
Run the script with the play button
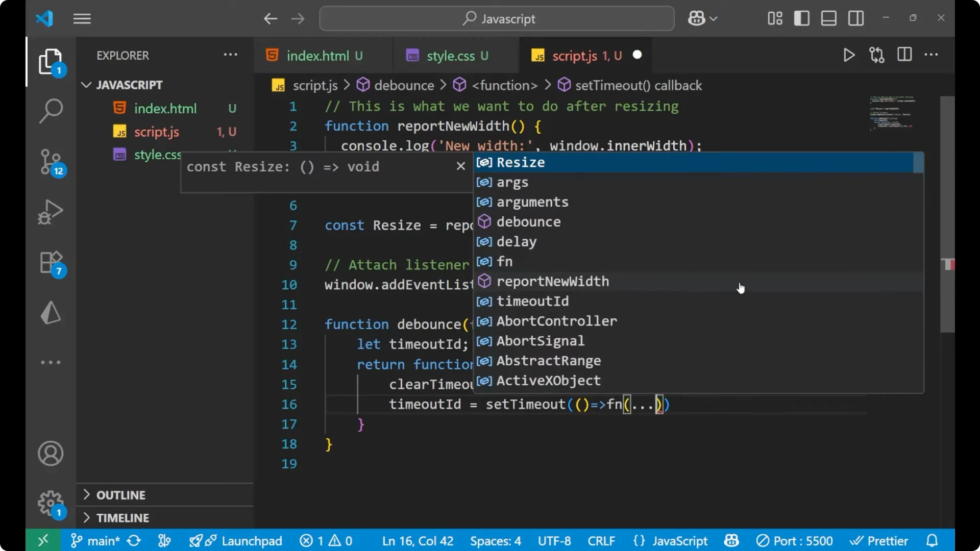tap(849, 55)
